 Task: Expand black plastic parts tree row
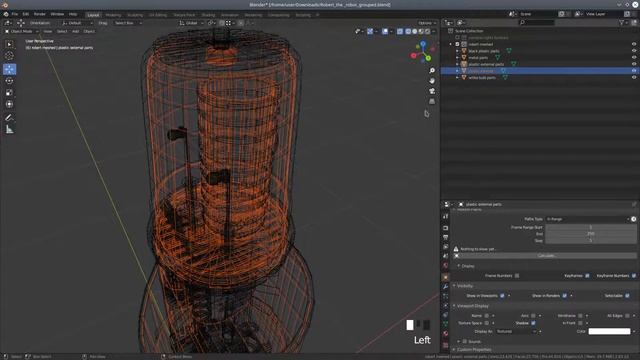point(457,51)
